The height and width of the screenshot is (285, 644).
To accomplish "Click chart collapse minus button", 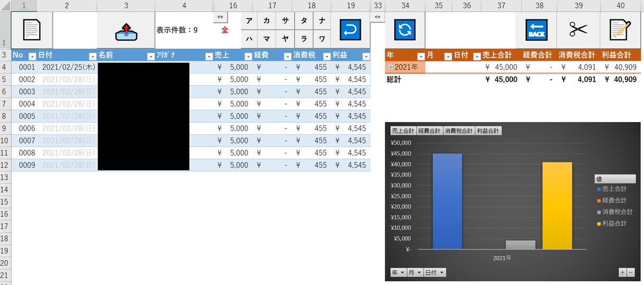I will [x=630, y=272].
